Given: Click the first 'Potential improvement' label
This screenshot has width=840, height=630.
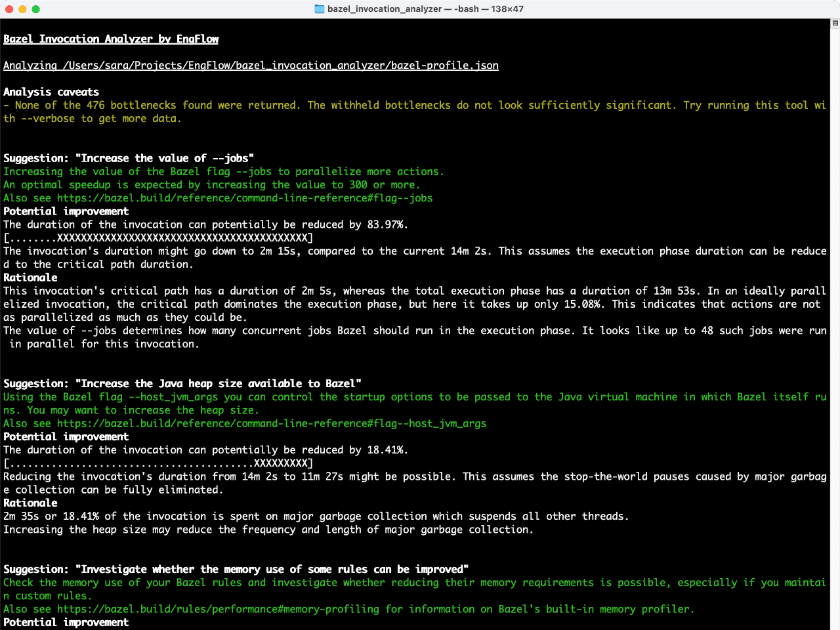Looking at the screenshot, I should [66, 211].
